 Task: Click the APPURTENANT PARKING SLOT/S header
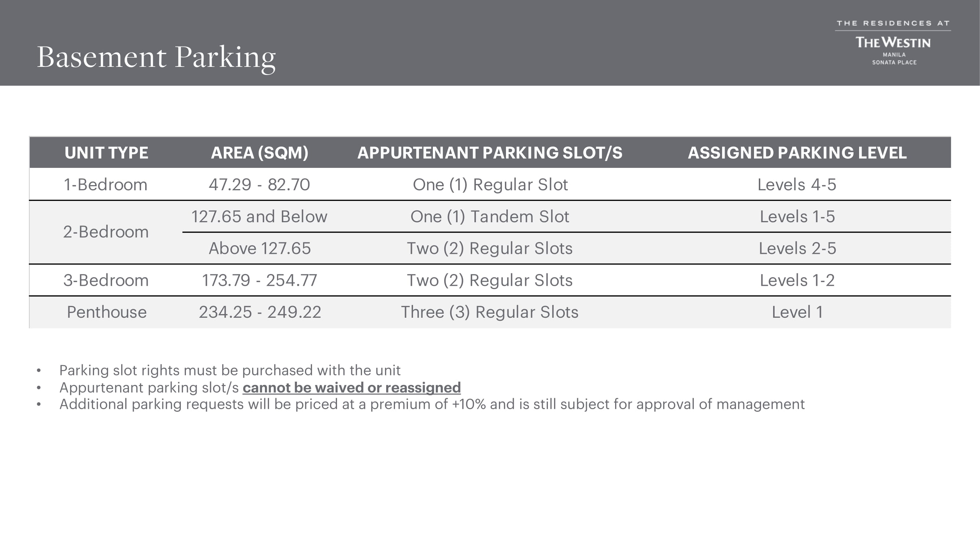489,153
